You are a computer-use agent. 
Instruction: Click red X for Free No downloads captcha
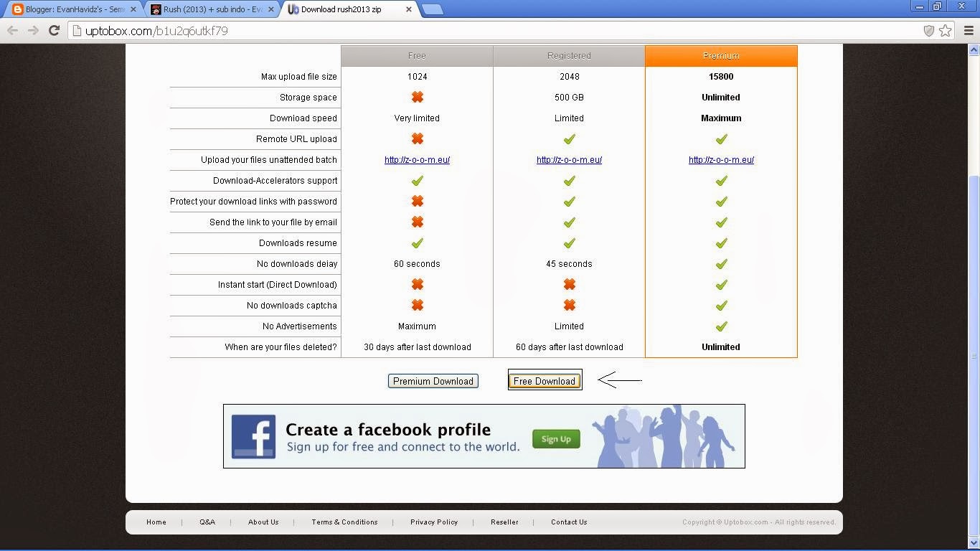(x=417, y=305)
